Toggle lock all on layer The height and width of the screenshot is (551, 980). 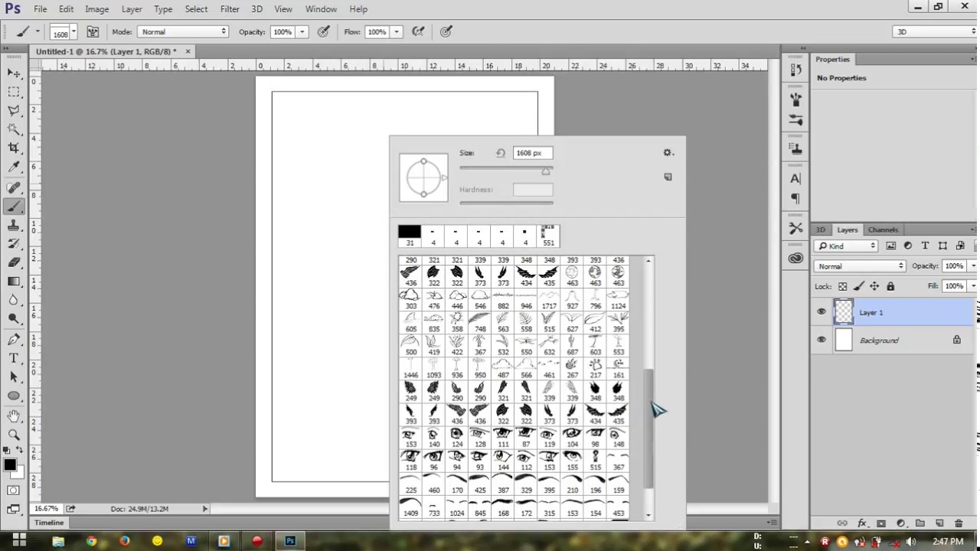point(890,286)
